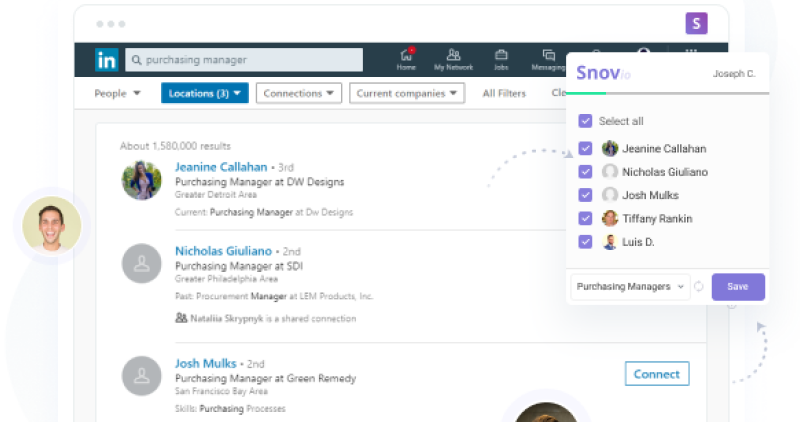Click shared connection icon near Nataliia Skrypnyk
The width and height of the screenshot is (800, 422).
(181, 318)
